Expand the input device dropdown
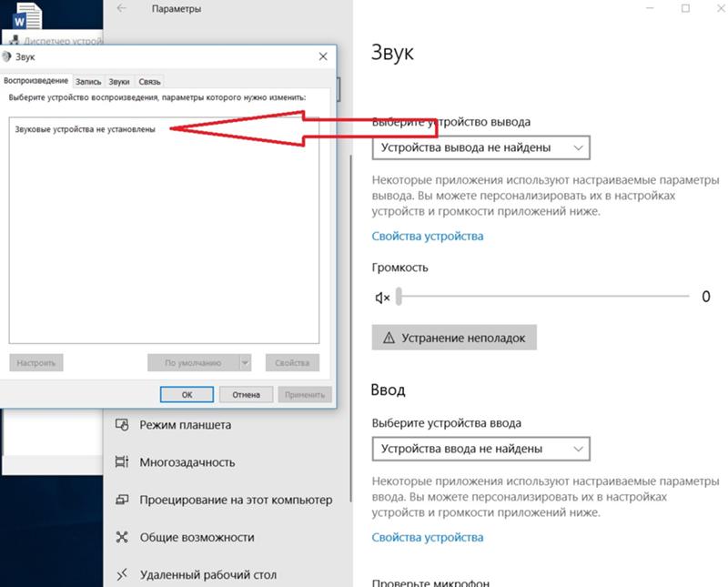728x587 pixels. [481, 449]
